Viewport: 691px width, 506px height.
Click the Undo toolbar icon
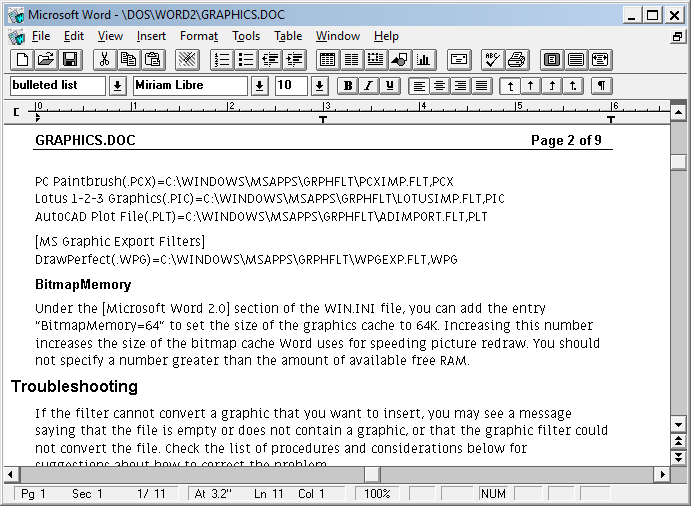coord(187,60)
